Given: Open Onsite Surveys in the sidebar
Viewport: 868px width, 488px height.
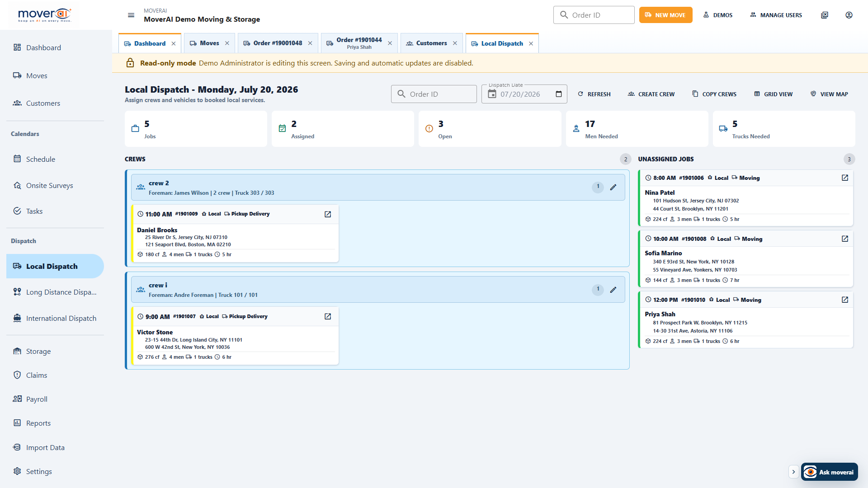Looking at the screenshot, I should point(55,185).
